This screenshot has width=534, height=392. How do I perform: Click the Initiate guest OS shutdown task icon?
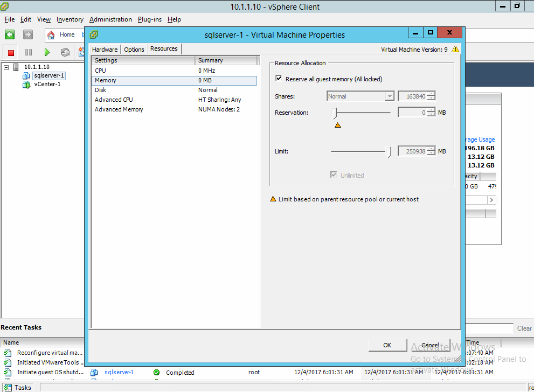[x=8, y=372]
